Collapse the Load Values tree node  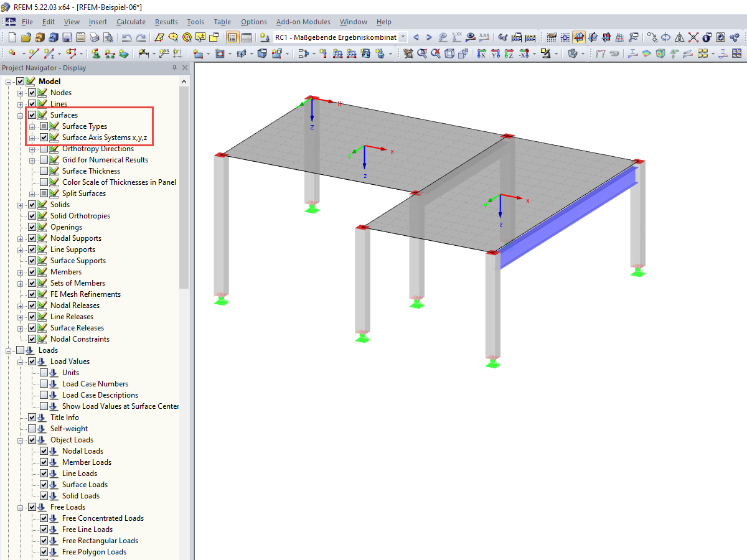21,362
